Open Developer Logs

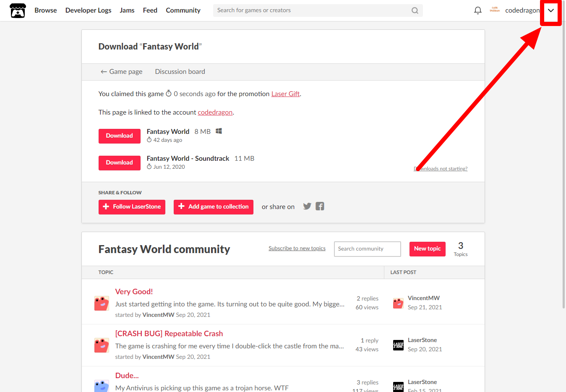point(88,10)
